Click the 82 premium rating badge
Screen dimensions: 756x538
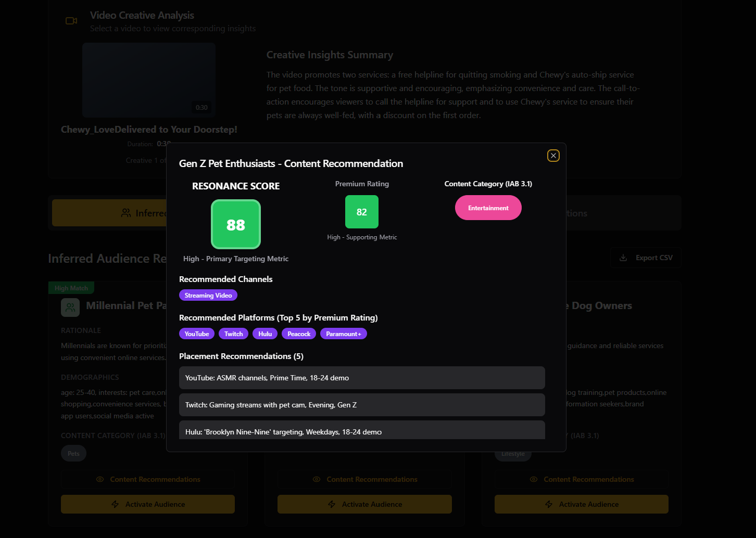tap(362, 212)
